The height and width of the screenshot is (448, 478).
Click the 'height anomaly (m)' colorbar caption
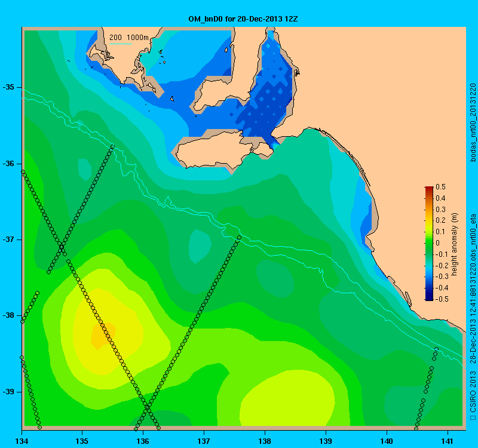tap(454, 244)
